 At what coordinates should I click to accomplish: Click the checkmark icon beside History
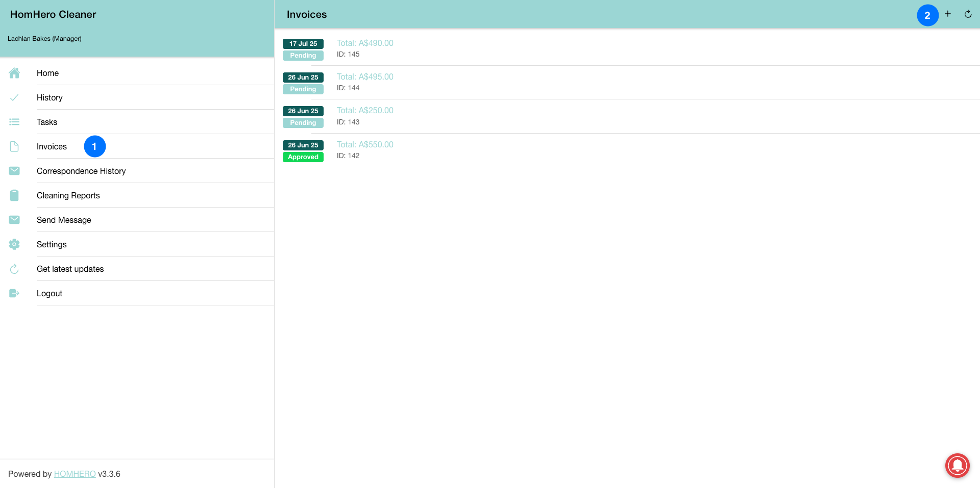coord(14,97)
